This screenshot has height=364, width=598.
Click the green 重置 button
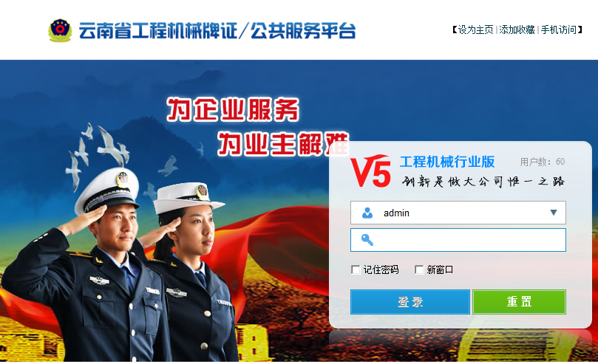point(519,302)
